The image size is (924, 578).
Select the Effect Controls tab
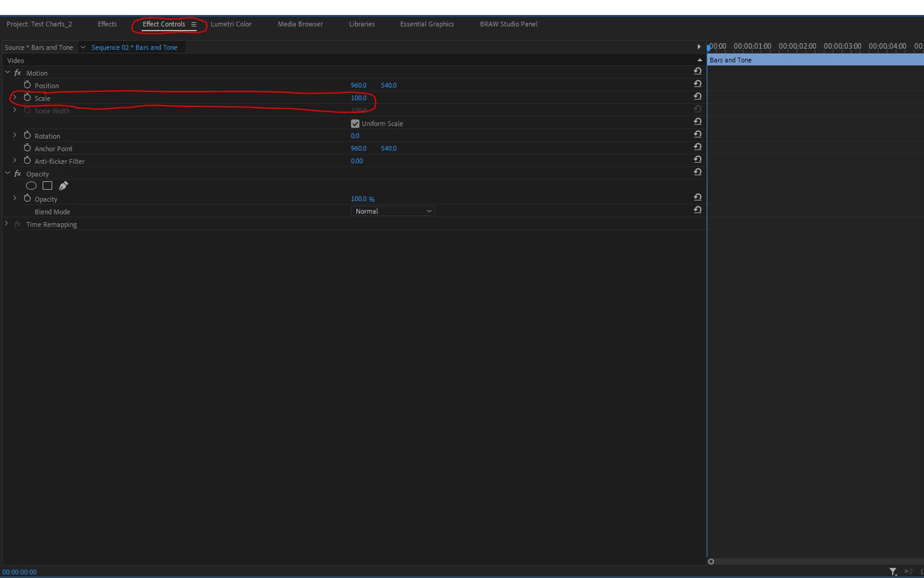(x=164, y=24)
